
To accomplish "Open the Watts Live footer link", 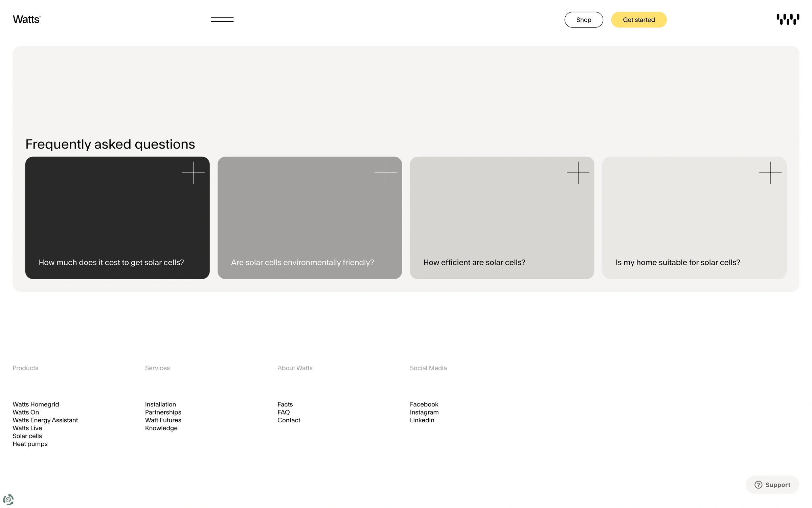I will pyautogui.click(x=27, y=428).
